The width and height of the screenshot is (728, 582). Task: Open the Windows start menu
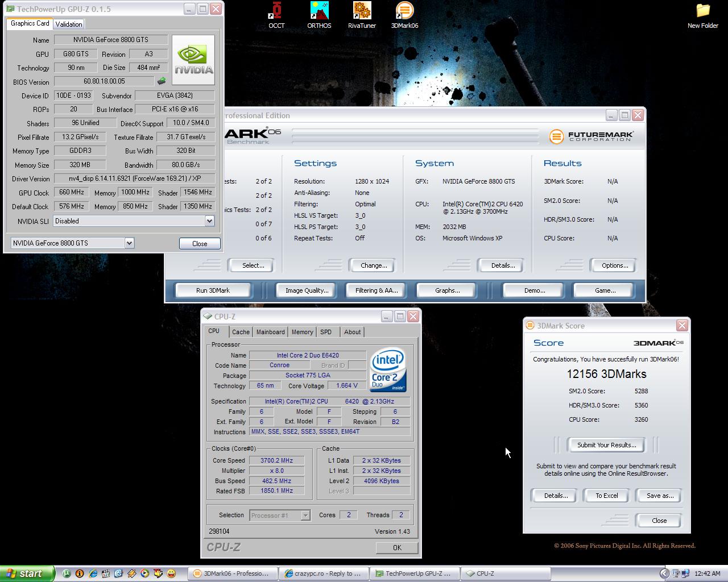[x=27, y=573]
